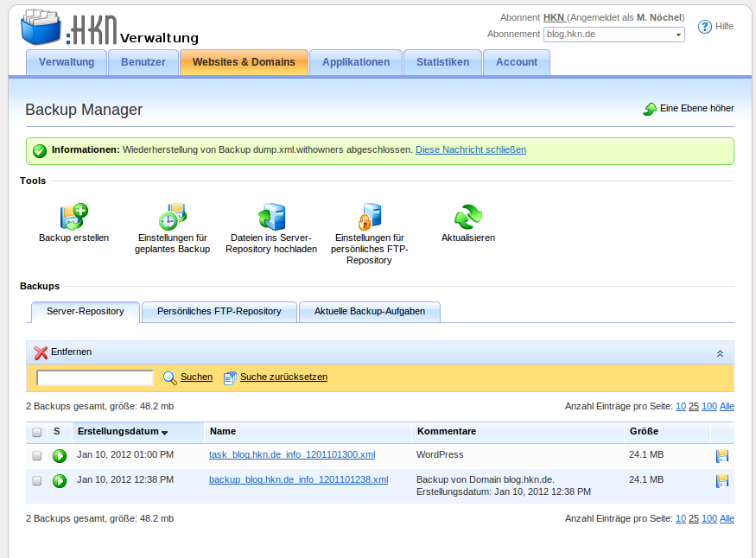Open Einstellungen für geplantes Backup icon
The height and width of the screenshot is (558, 756).
coord(172,216)
